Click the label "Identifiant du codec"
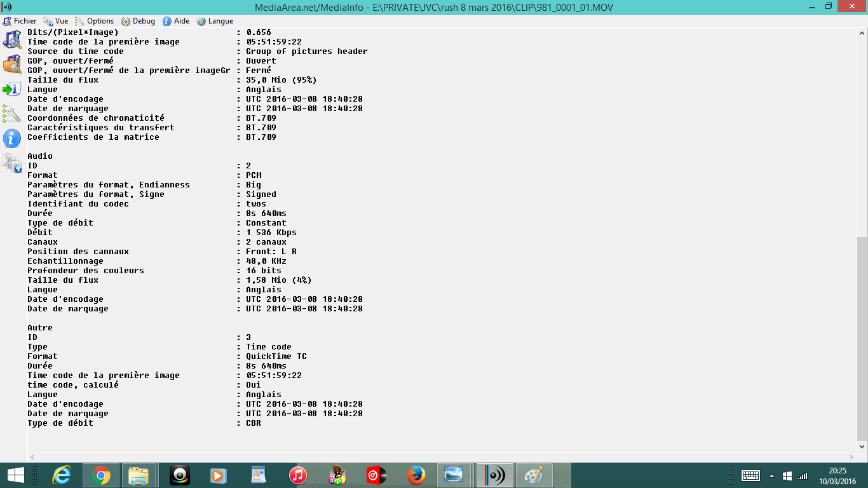The height and width of the screenshot is (488, 868). pyautogui.click(x=78, y=204)
